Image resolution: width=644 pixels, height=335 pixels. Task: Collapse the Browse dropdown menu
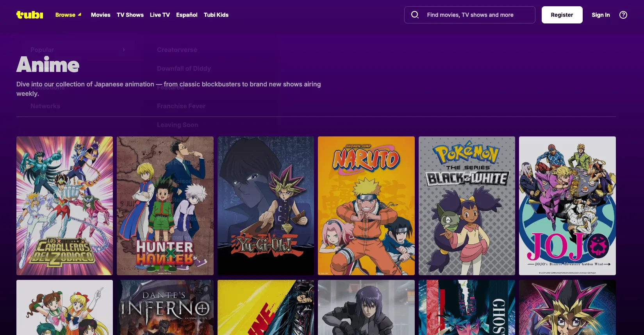68,15
